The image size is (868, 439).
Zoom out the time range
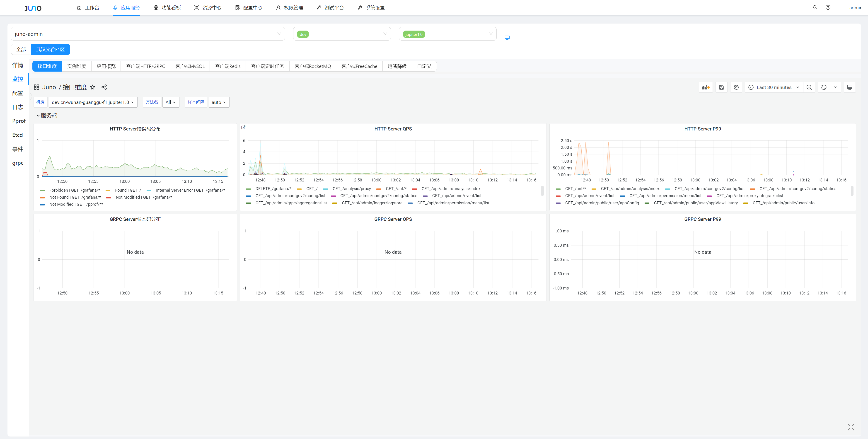coord(809,87)
